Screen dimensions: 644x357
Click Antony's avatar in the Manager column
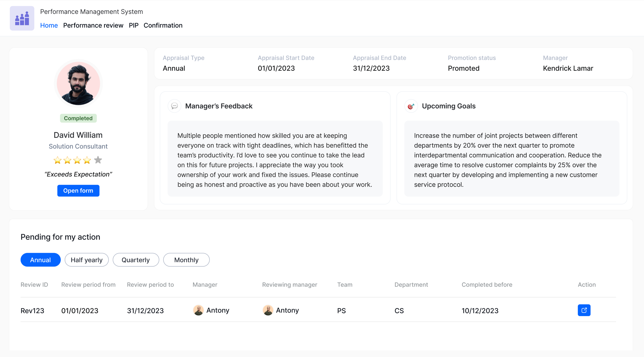coord(198,310)
